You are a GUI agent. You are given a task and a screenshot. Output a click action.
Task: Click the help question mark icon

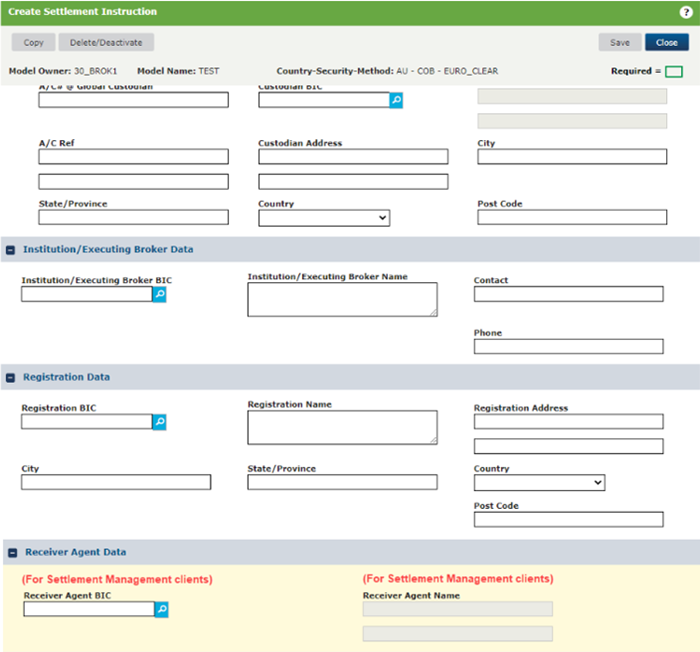686,12
